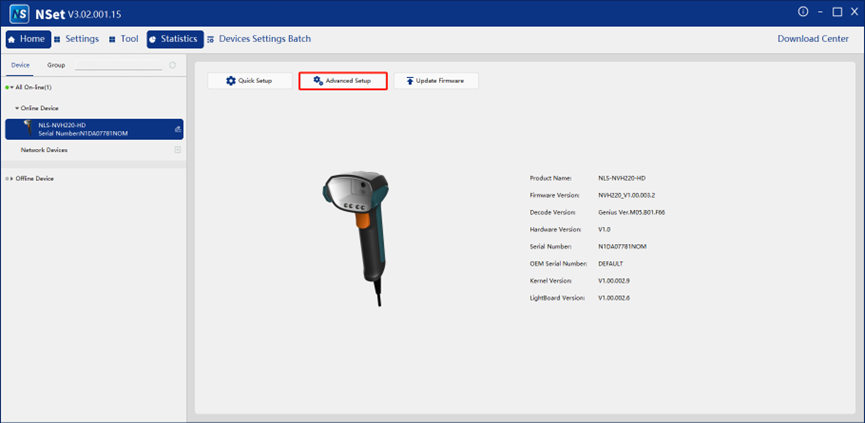865x423 pixels.
Task: Click the Update Firmware button
Action: [x=436, y=81]
